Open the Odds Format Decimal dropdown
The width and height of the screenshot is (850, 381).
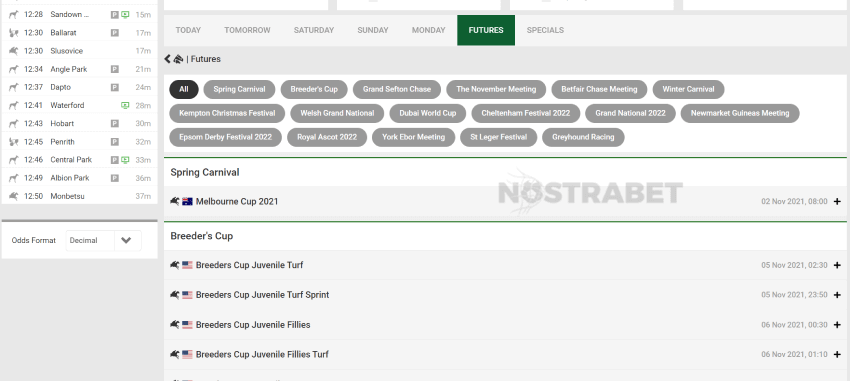(x=104, y=241)
